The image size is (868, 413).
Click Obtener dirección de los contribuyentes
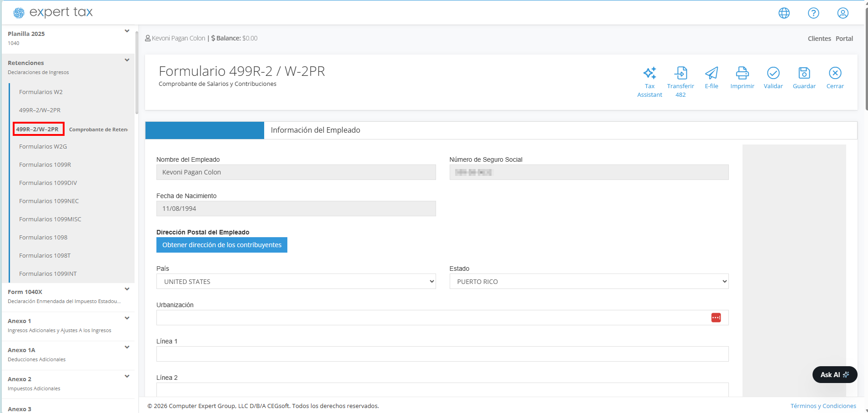point(222,245)
